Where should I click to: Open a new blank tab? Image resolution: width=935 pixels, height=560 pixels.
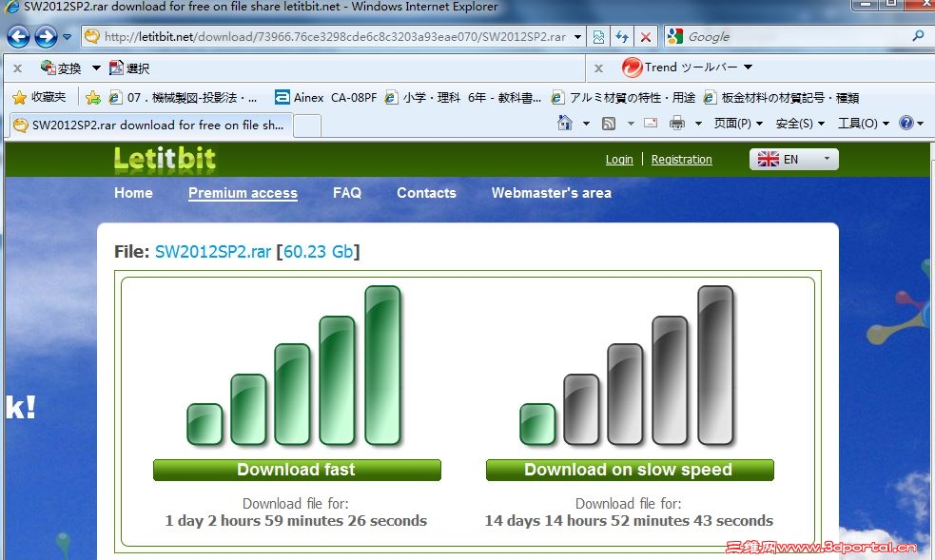click(x=307, y=126)
